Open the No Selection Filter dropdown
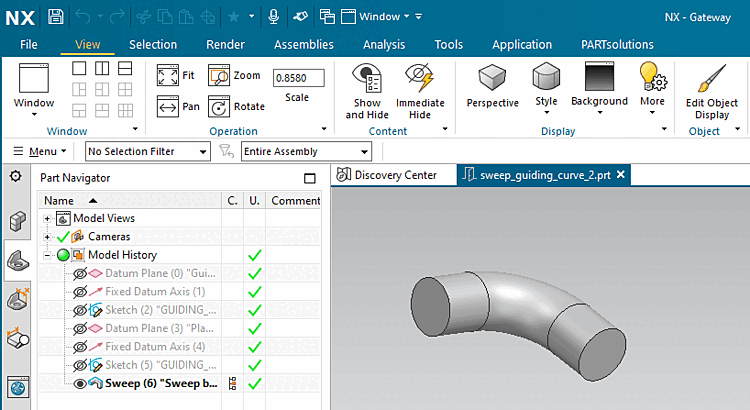The width and height of the screenshot is (750, 410). tap(147, 151)
